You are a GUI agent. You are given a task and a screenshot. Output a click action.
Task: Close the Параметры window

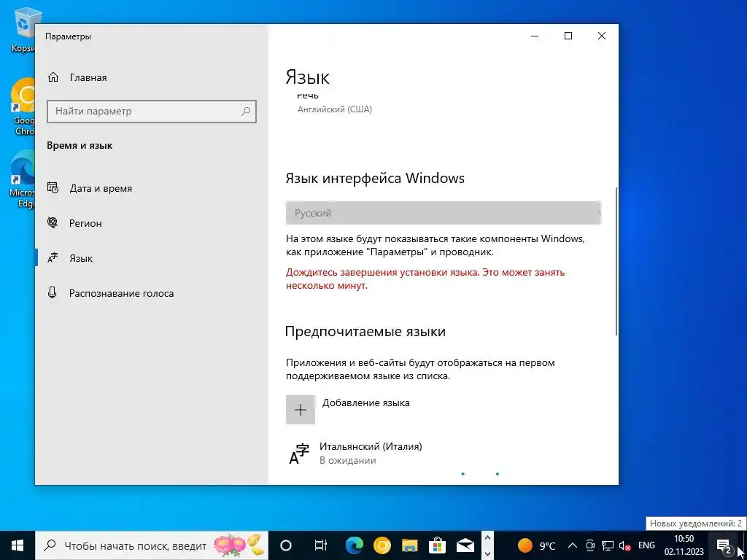pos(602,36)
